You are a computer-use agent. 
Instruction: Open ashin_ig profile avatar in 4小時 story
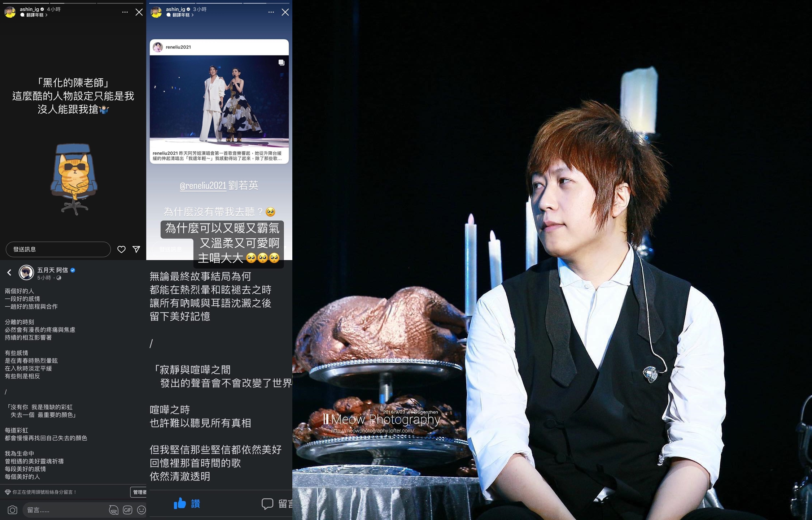[10, 12]
